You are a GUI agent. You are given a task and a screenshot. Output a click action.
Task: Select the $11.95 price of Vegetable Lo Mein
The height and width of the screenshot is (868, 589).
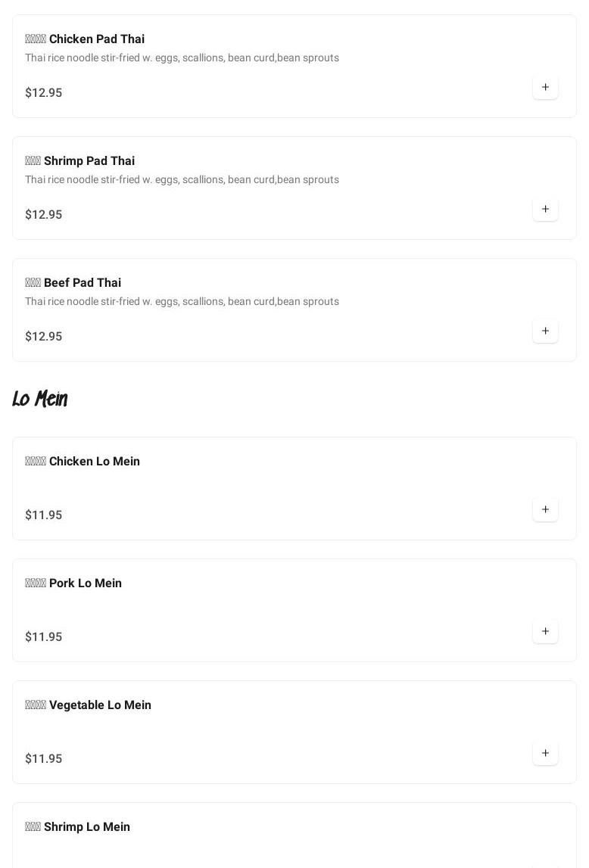44,759
